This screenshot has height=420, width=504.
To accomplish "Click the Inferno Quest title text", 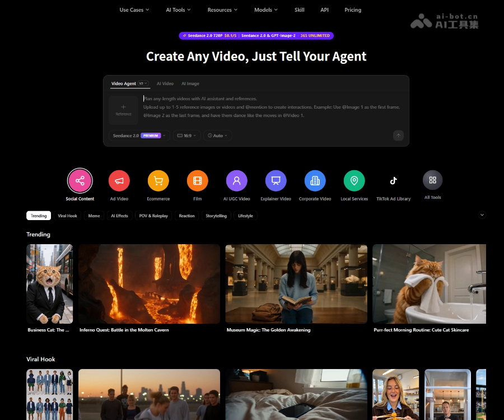I will [x=124, y=330].
